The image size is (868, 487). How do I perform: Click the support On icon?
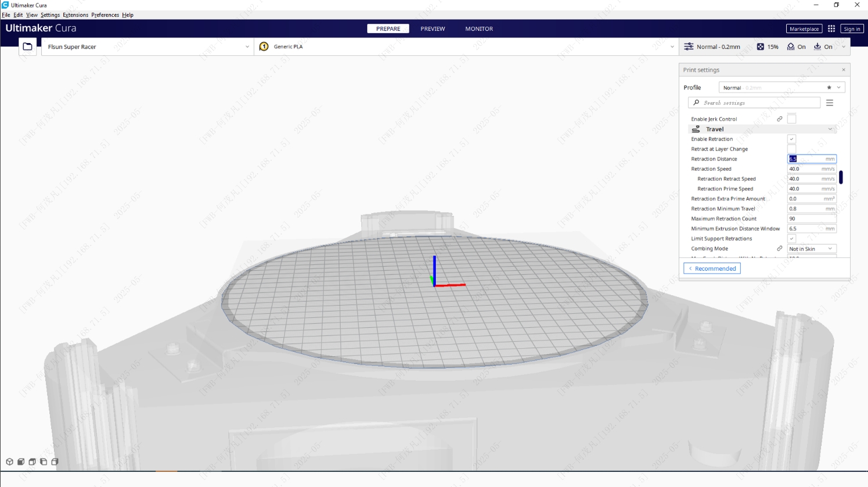[790, 46]
